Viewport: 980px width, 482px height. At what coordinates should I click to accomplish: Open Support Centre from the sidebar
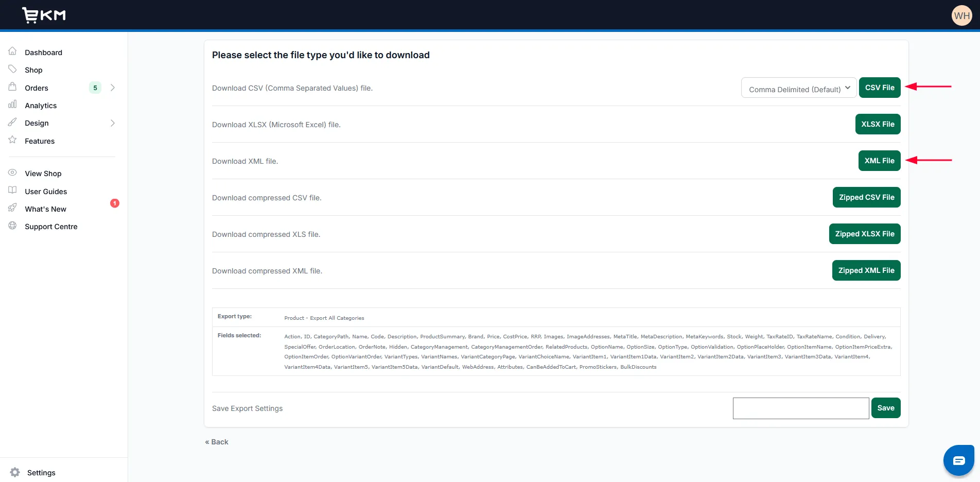pyautogui.click(x=51, y=227)
